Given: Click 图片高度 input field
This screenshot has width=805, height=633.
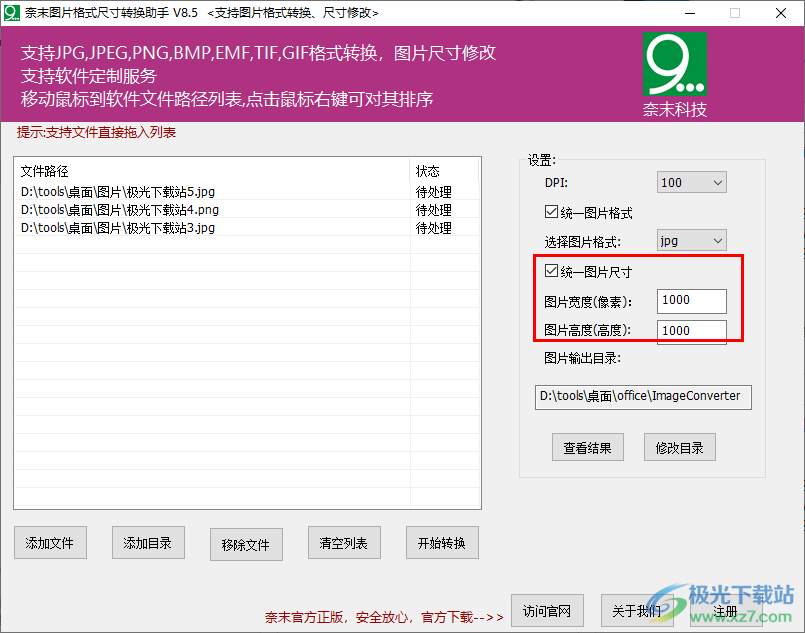Looking at the screenshot, I should [x=692, y=332].
